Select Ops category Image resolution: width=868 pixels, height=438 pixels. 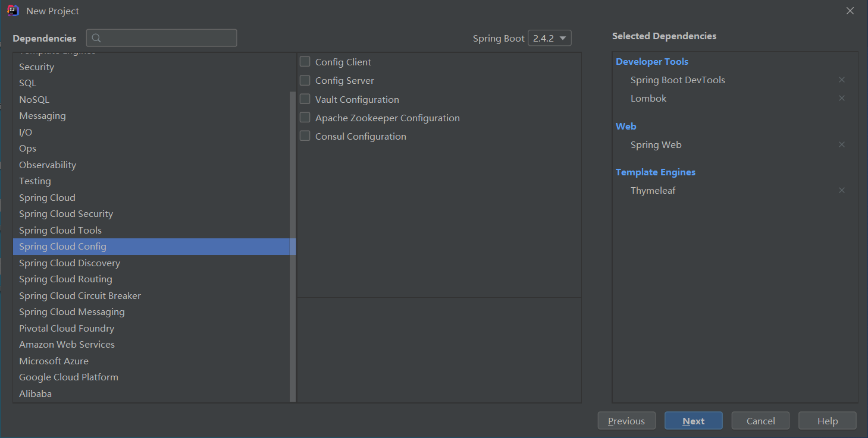pyautogui.click(x=151, y=149)
